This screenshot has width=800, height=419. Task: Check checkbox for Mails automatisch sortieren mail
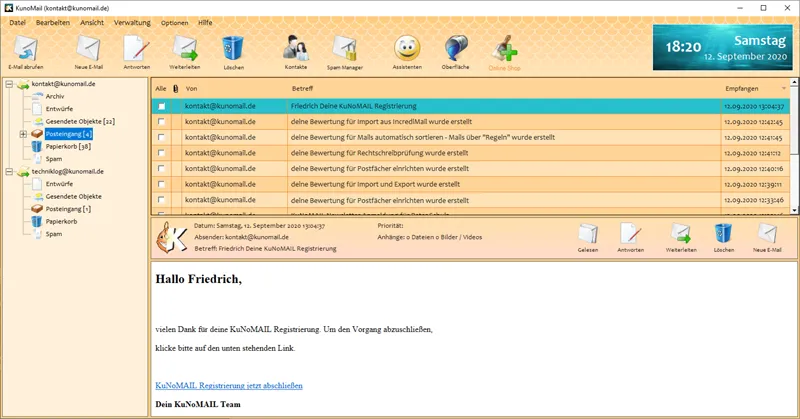162,137
